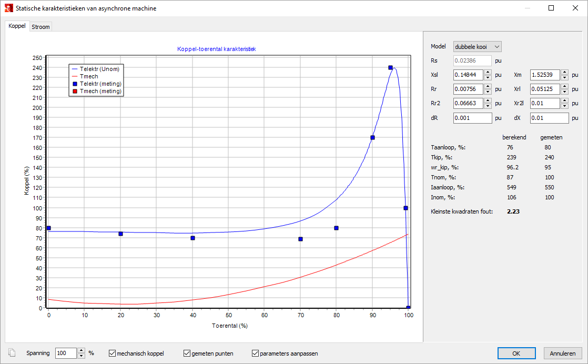Increase Xsl value with up arrow
Image resolution: width=588 pixels, height=364 pixels.
click(x=488, y=73)
